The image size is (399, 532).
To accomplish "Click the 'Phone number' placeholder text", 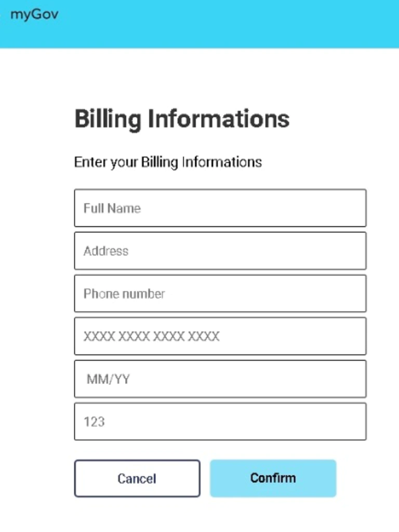I will coord(124,294).
